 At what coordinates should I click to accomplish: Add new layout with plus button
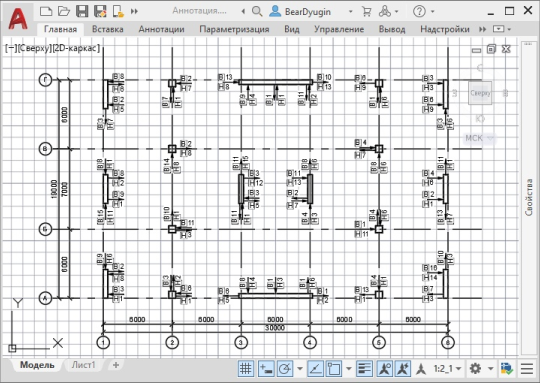pos(116,365)
